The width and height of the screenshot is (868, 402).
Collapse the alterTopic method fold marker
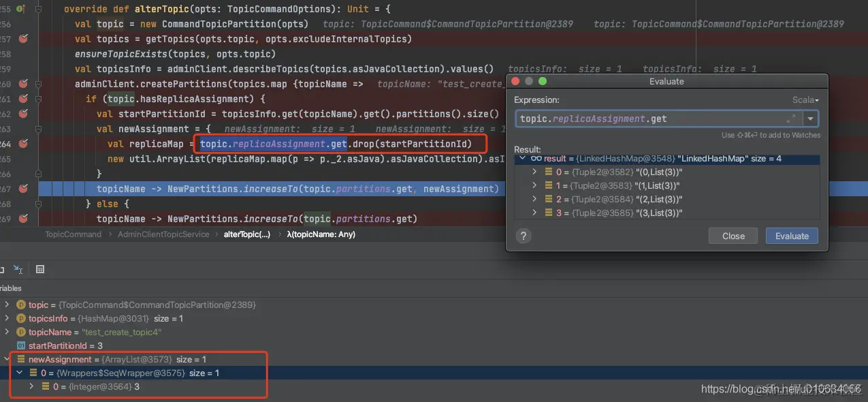pyautogui.click(x=38, y=9)
